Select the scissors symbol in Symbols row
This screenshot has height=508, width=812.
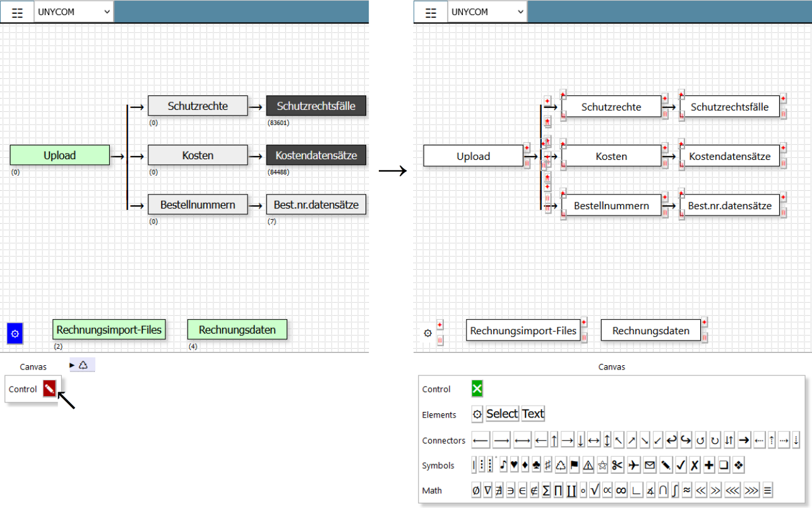[x=617, y=466]
